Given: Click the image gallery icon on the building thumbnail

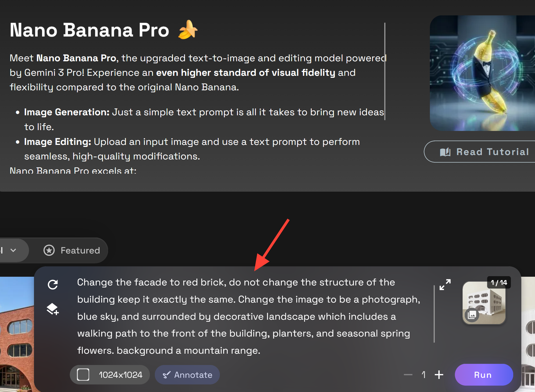Looking at the screenshot, I should click(472, 314).
